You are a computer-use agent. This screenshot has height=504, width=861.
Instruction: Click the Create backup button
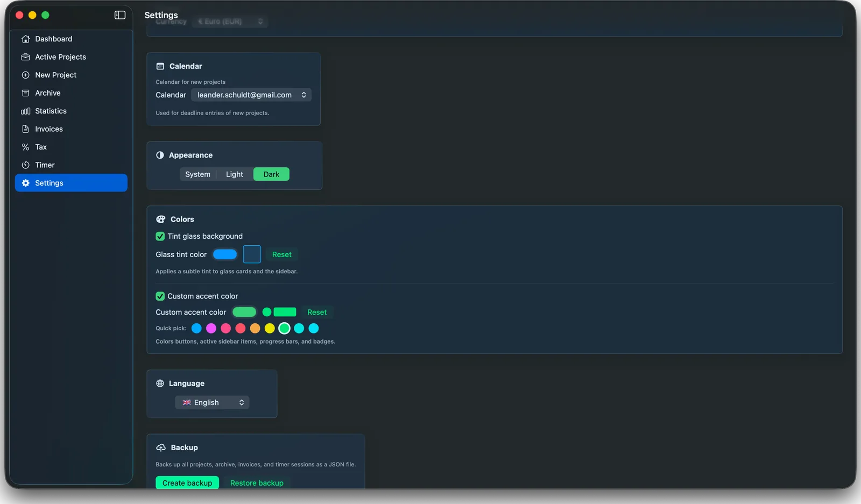point(187,483)
